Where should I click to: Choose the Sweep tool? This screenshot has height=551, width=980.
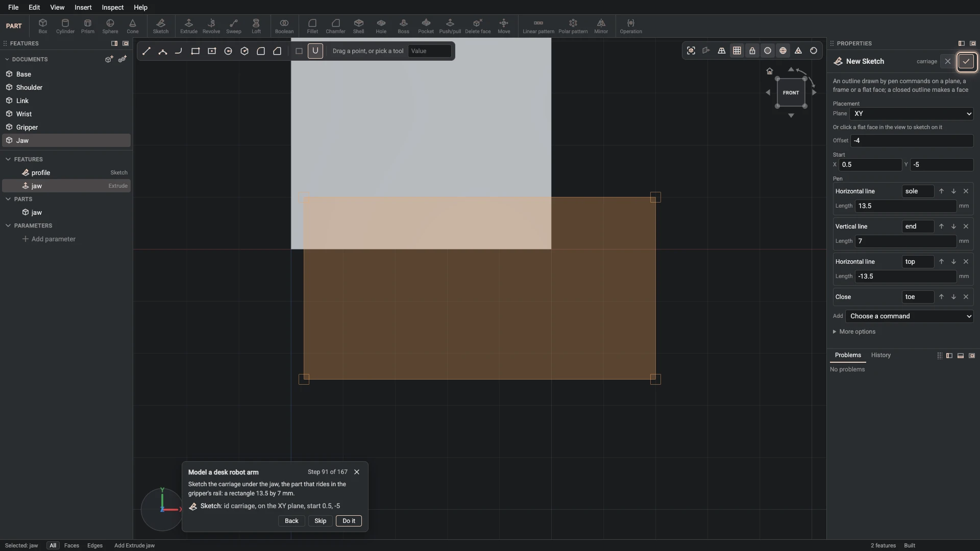(x=234, y=26)
